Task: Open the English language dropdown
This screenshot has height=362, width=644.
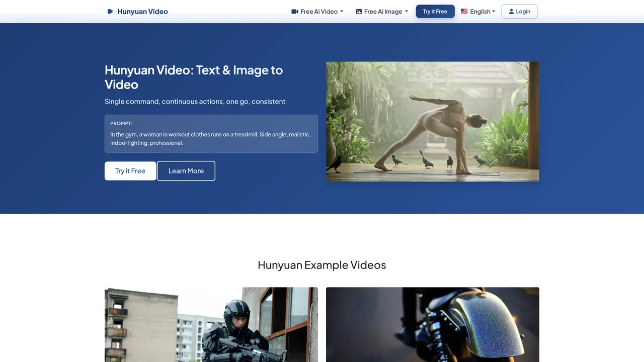Action: pyautogui.click(x=478, y=12)
